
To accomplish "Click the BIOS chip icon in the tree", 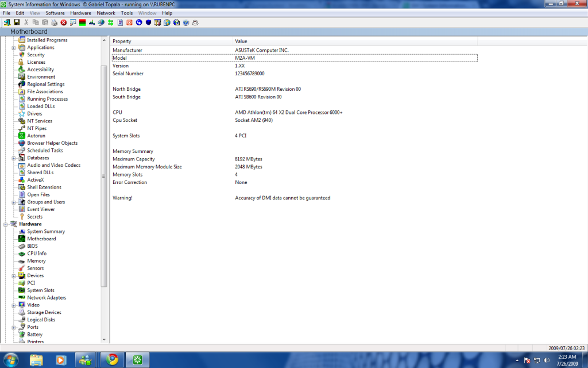I will pyautogui.click(x=22, y=246).
